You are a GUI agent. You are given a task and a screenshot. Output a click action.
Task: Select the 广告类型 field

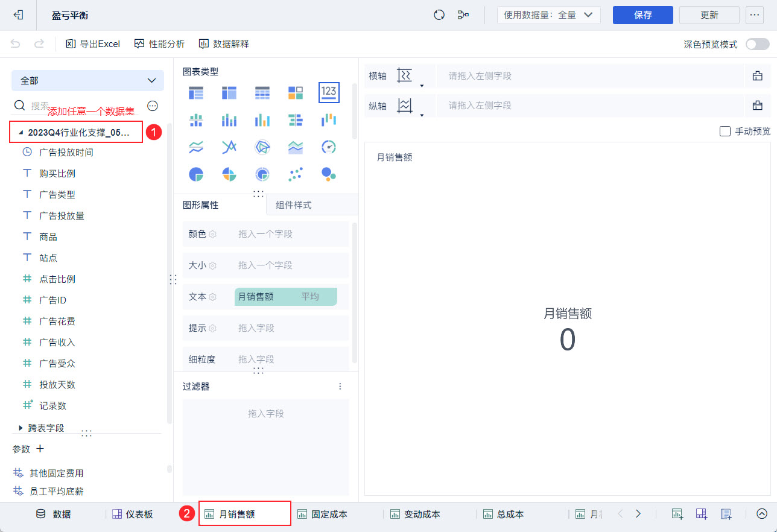tap(57, 195)
